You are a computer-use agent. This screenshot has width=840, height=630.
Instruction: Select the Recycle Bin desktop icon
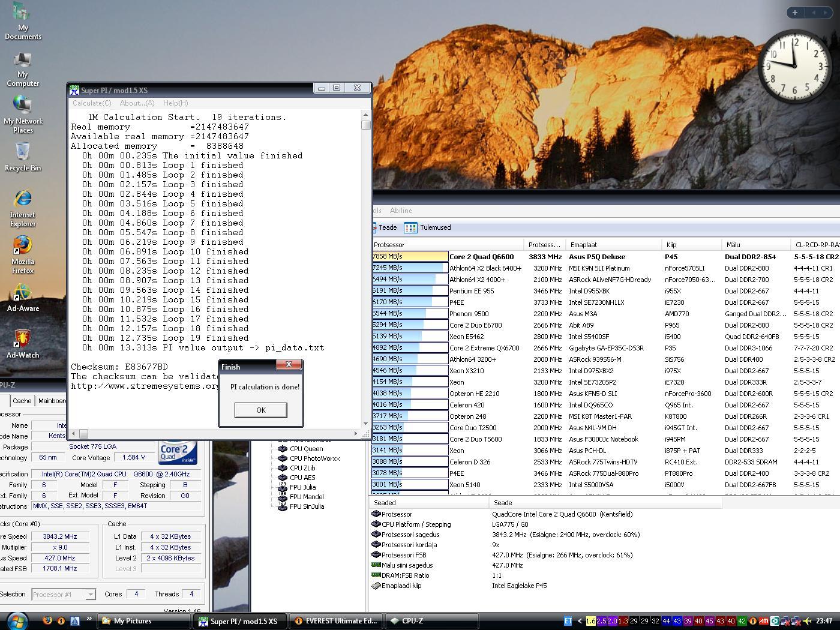pyautogui.click(x=23, y=157)
